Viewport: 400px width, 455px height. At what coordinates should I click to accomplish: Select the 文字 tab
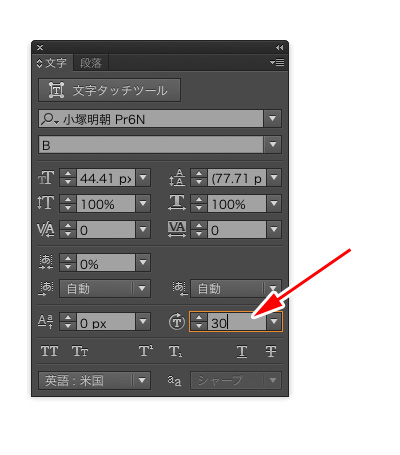53,63
